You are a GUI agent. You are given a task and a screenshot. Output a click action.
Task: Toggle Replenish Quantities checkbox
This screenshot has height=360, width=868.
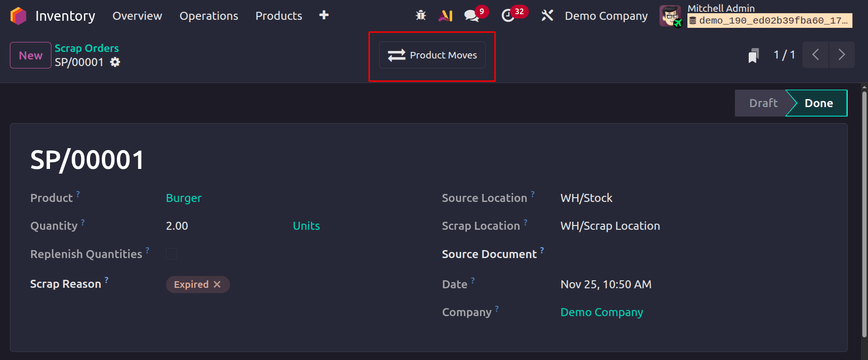[172, 254]
